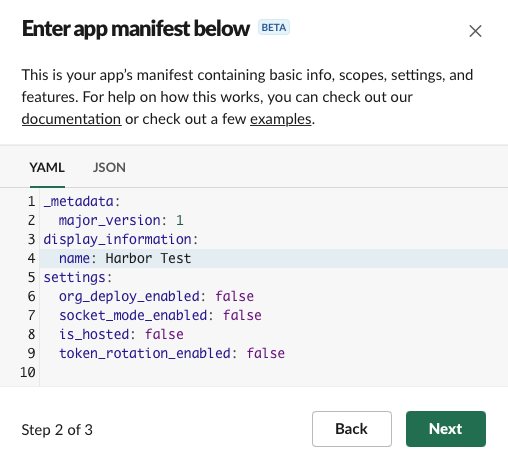Click the major_version: 1 line
This screenshot has height=468, width=508.
tap(274, 220)
